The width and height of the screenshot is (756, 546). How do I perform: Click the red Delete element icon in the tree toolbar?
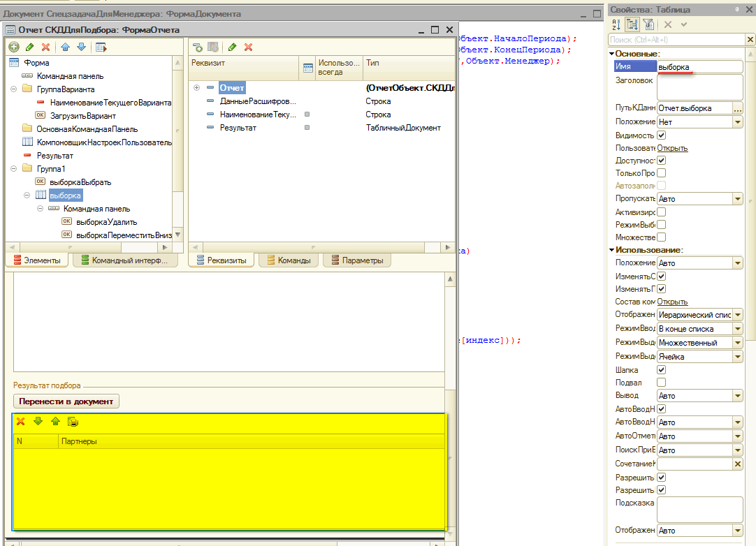[45, 47]
